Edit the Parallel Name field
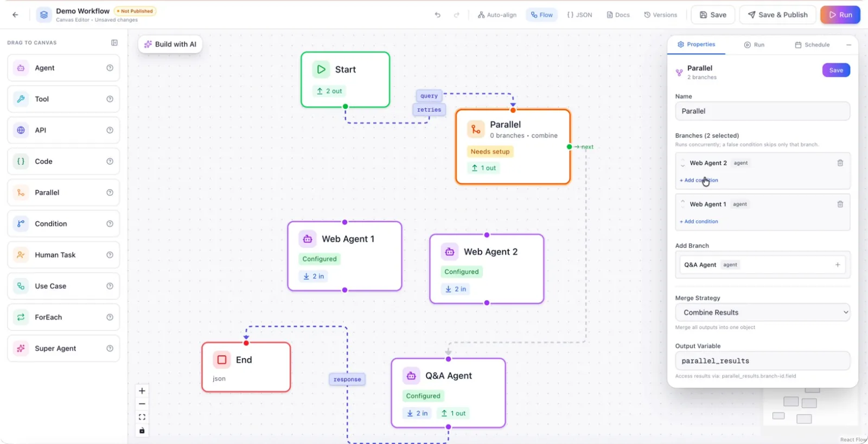Viewport: 868px width, 444px height. pyautogui.click(x=762, y=111)
